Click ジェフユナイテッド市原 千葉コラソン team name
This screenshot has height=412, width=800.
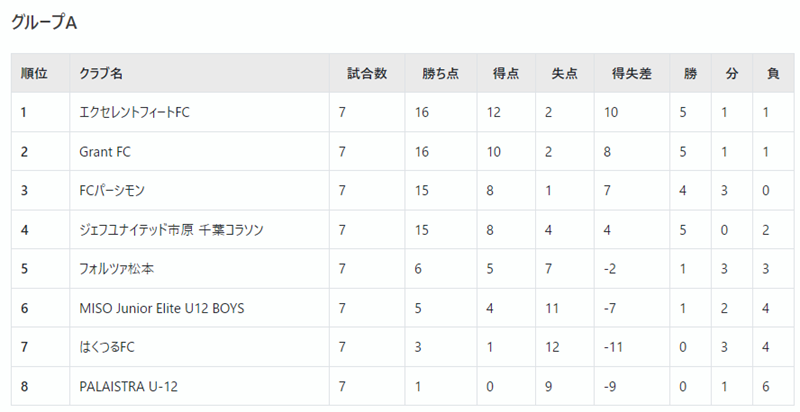171,230
